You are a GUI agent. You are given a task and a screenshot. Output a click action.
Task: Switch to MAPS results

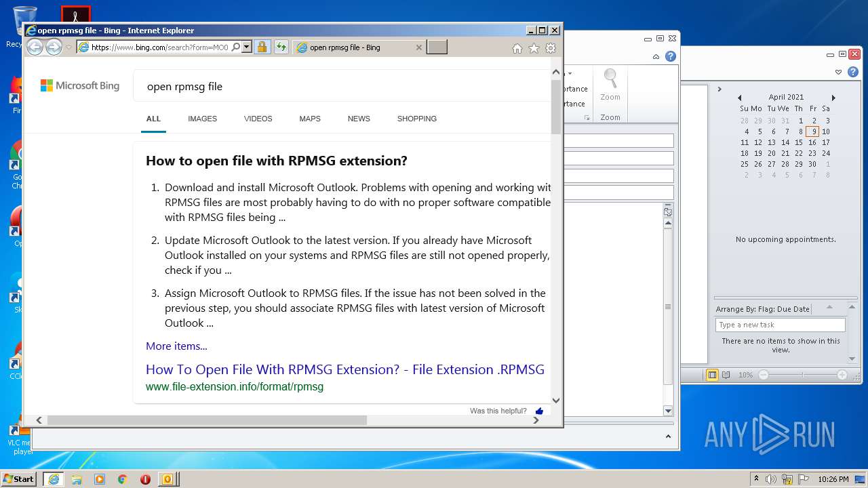310,119
